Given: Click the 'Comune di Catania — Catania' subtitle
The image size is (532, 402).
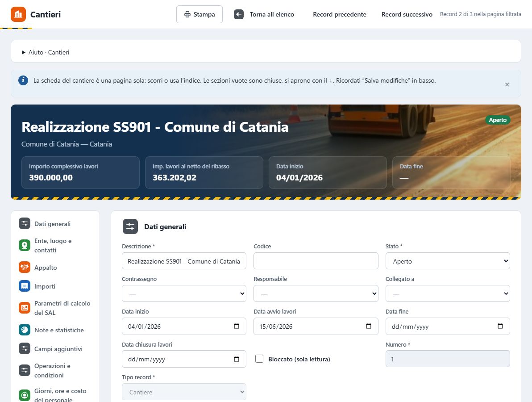Looking at the screenshot, I should [66, 144].
